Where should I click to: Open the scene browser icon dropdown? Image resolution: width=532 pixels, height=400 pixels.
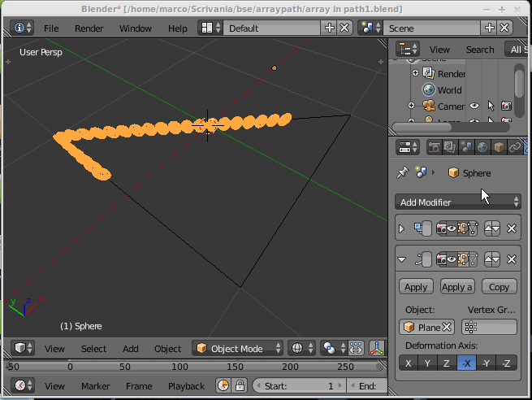370,28
